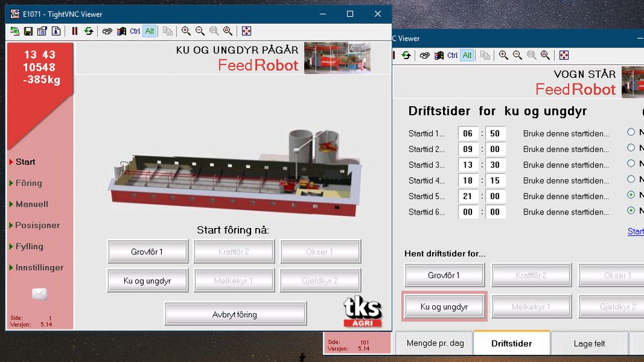The width and height of the screenshot is (644, 362).
Task: Send Ctrl+Alt+Del icon in second viewer window
Action: 424,55
